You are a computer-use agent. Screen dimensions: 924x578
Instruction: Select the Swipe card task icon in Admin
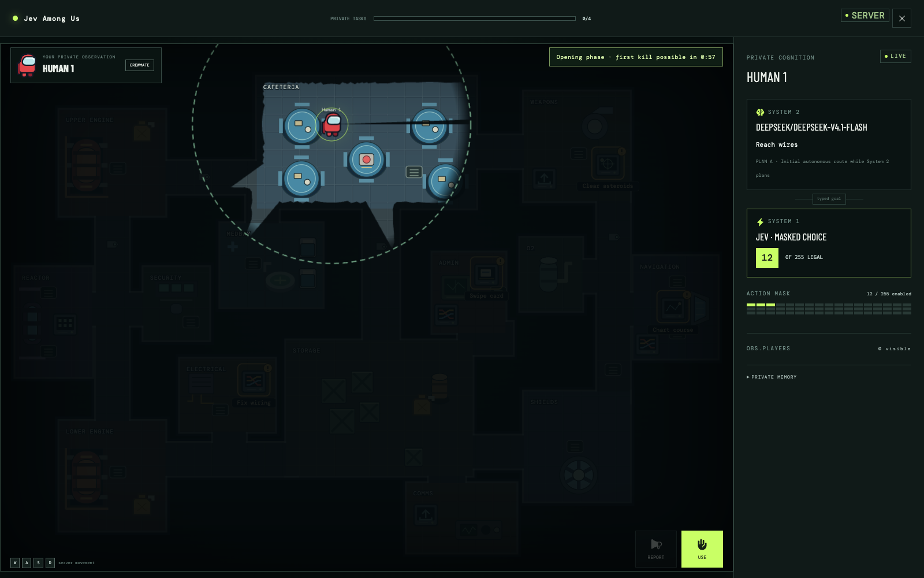tap(486, 274)
